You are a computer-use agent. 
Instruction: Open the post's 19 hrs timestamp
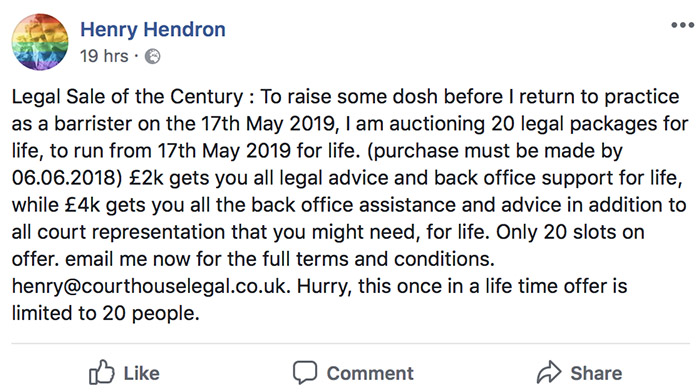pyautogui.click(x=104, y=56)
